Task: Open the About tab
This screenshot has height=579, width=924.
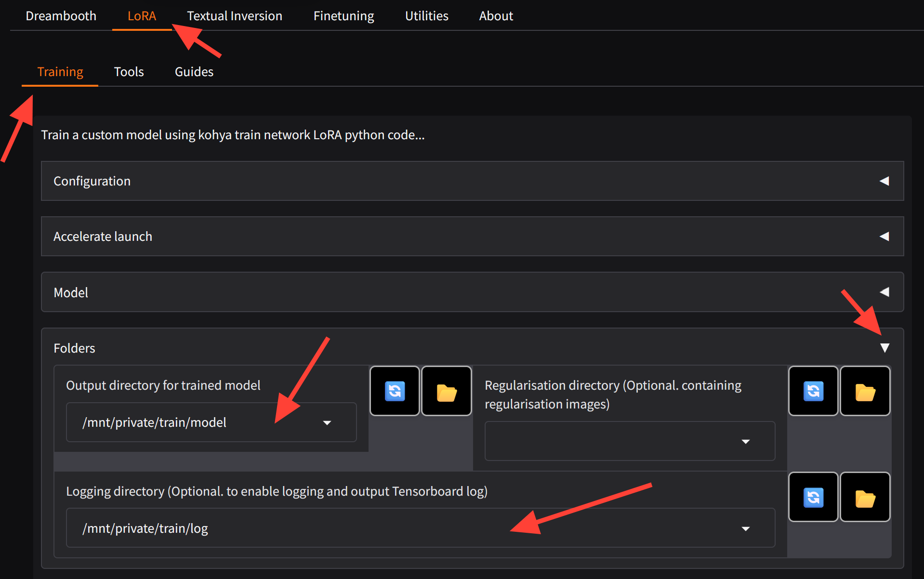Action: coord(496,16)
